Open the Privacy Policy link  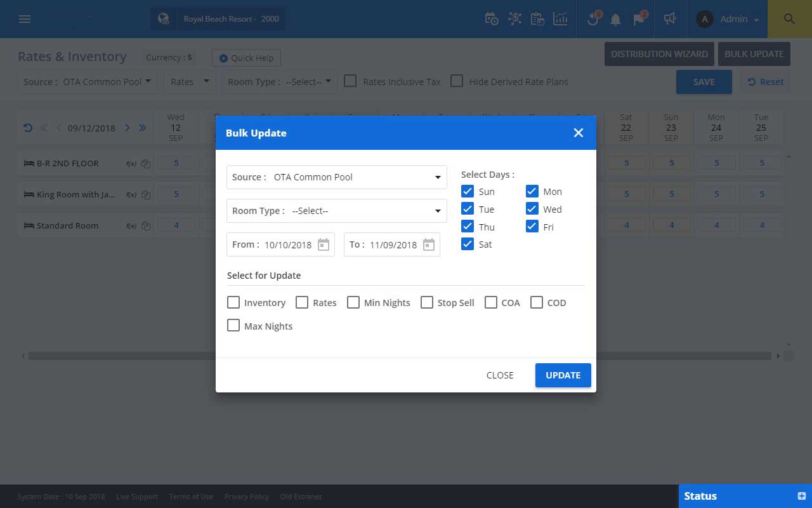247,497
